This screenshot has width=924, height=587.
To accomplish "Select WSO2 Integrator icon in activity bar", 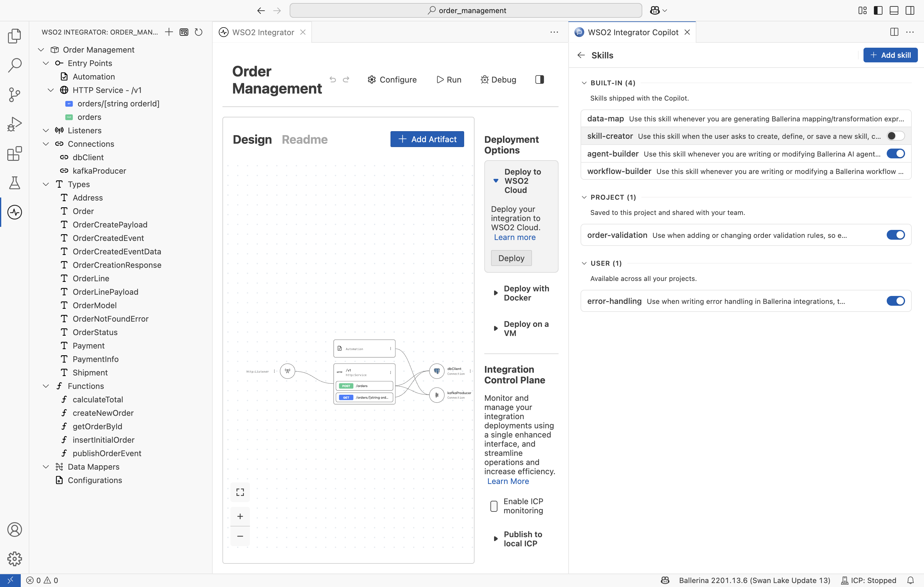I will pos(14,212).
